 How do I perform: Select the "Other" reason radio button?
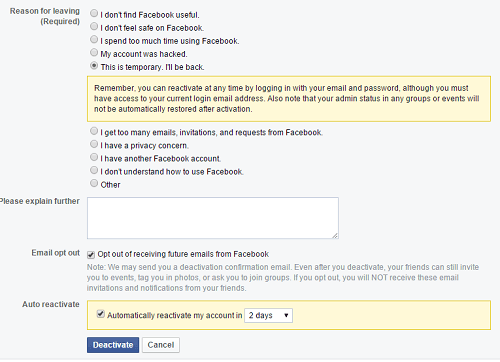click(94, 183)
